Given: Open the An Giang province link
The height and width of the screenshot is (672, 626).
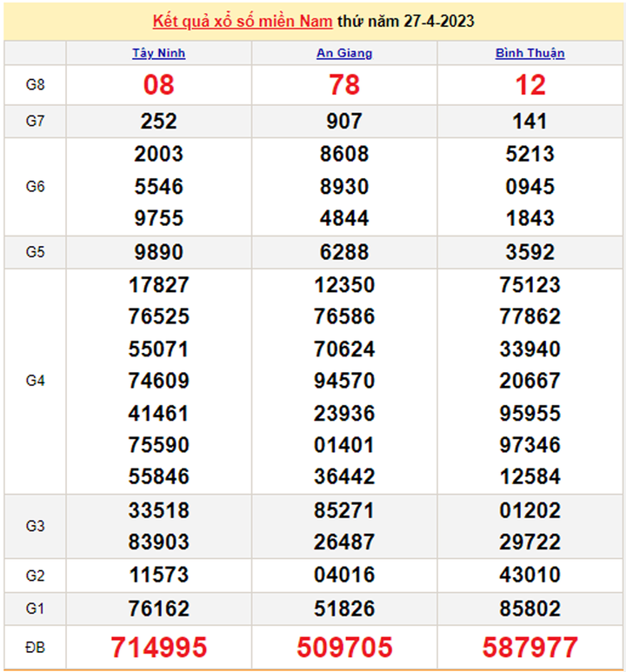Looking at the screenshot, I should 344,53.
